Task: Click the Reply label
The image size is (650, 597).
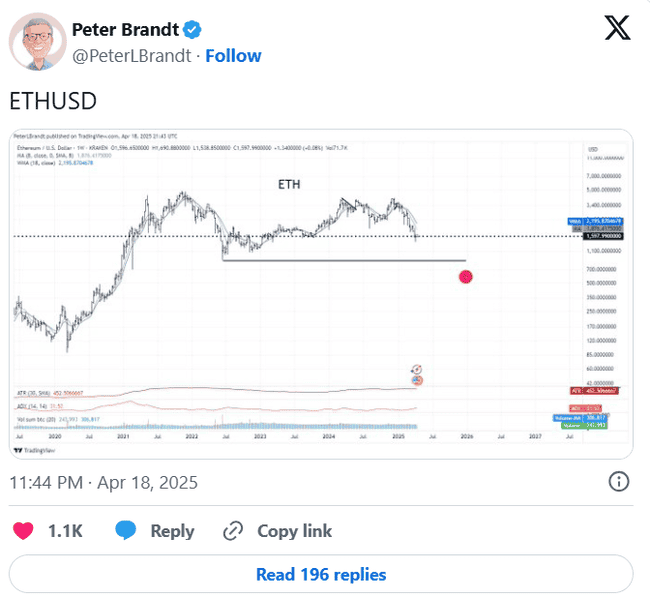Action: tap(172, 531)
